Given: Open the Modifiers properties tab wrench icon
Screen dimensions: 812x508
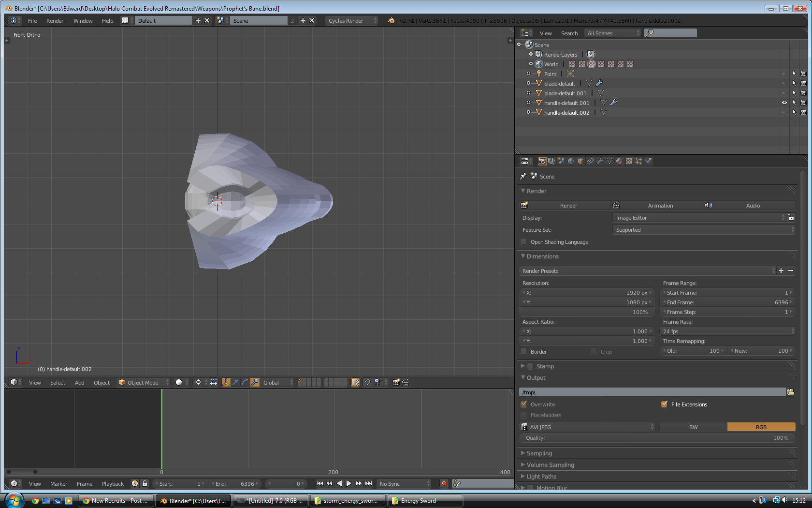Looking at the screenshot, I should [x=600, y=161].
